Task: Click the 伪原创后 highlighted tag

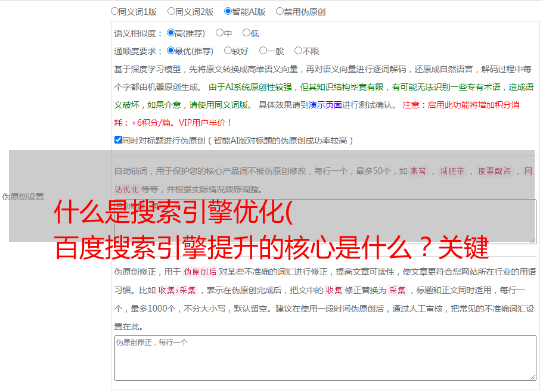Action: pyautogui.click(x=200, y=272)
